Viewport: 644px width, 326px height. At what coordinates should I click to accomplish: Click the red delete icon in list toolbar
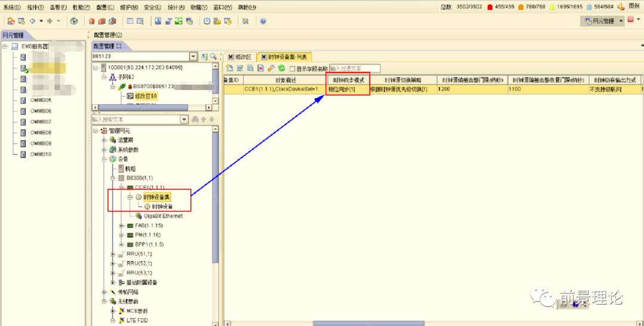[260, 69]
